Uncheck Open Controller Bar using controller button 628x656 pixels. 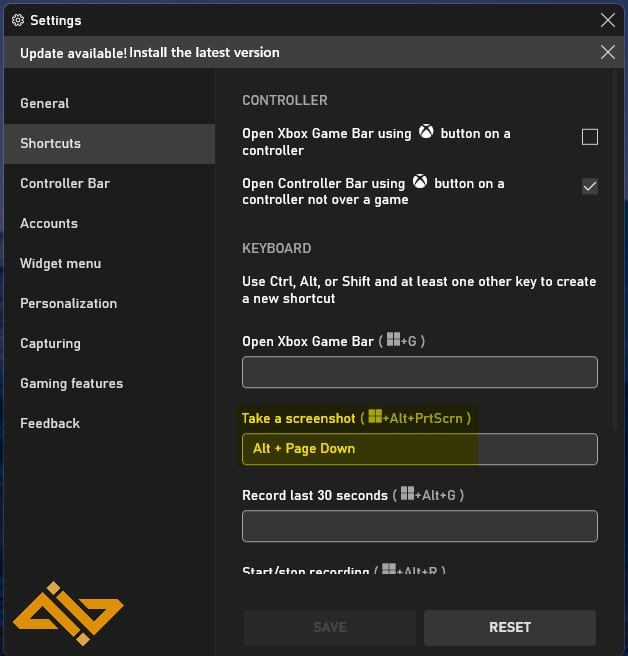click(x=590, y=186)
